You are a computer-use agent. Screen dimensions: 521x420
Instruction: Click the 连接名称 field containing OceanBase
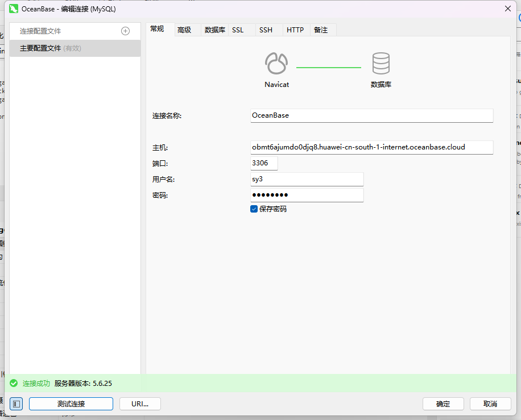pos(371,115)
